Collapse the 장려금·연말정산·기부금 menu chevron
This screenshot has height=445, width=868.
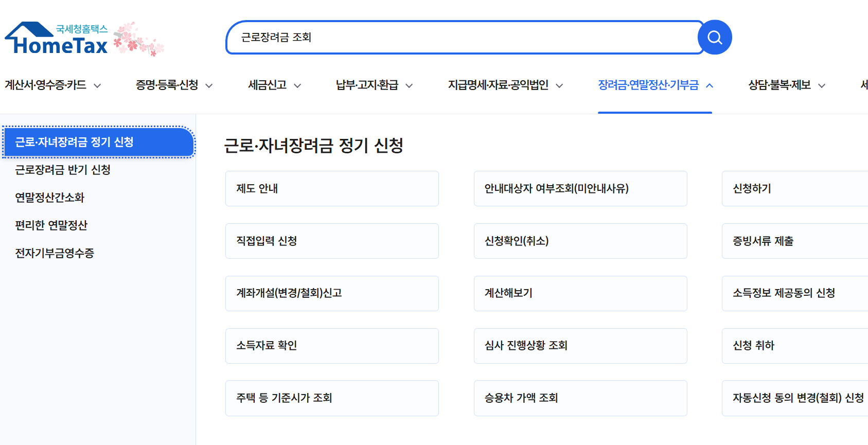(x=710, y=85)
